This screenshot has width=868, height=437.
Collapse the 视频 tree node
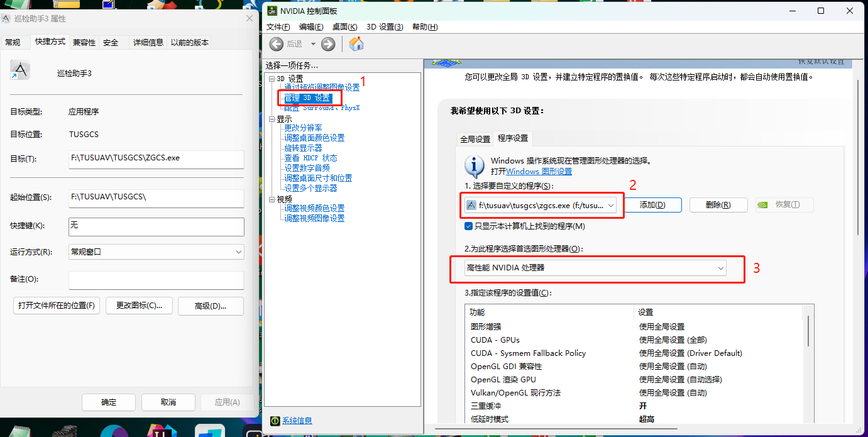tap(272, 199)
